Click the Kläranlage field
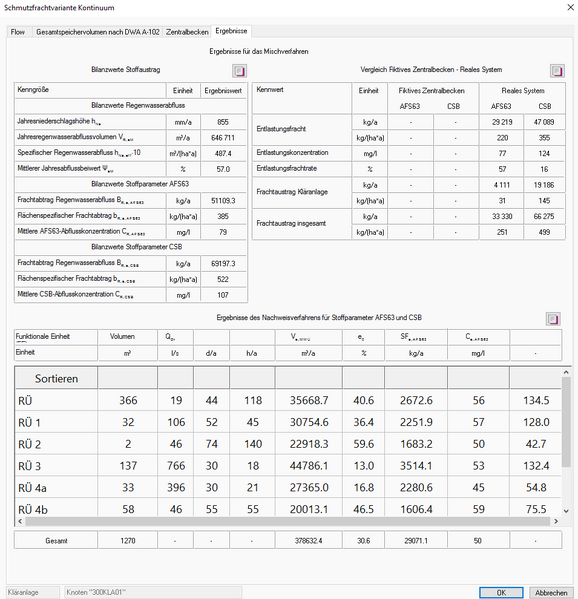578x599 pixels. (33, 593)
